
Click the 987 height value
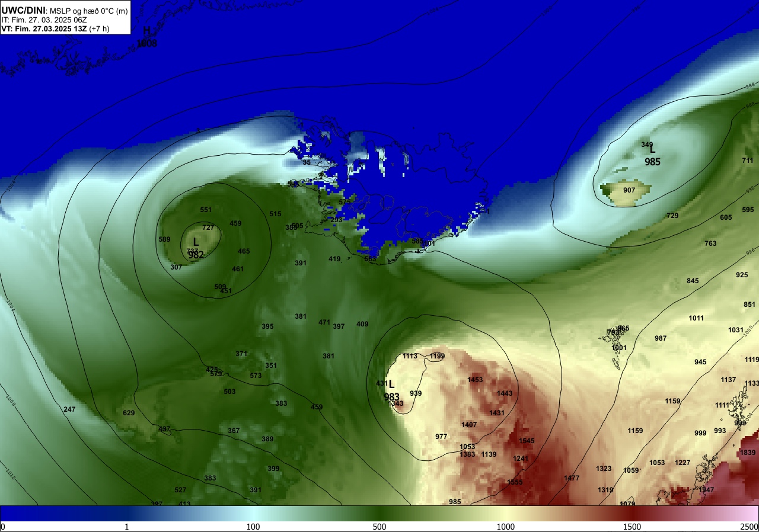661,338
